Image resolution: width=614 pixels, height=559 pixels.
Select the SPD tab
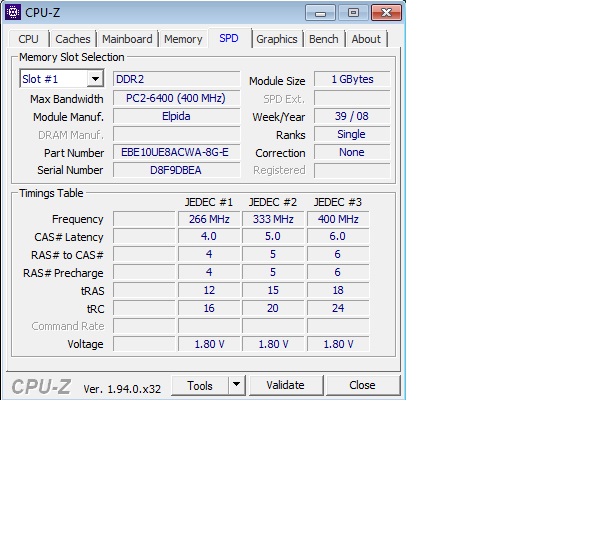[229, 38]
